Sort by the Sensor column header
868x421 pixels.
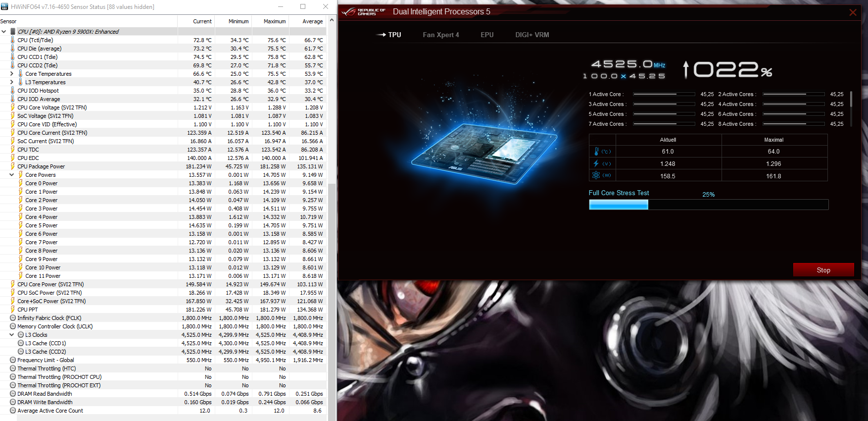click(89, 21)
